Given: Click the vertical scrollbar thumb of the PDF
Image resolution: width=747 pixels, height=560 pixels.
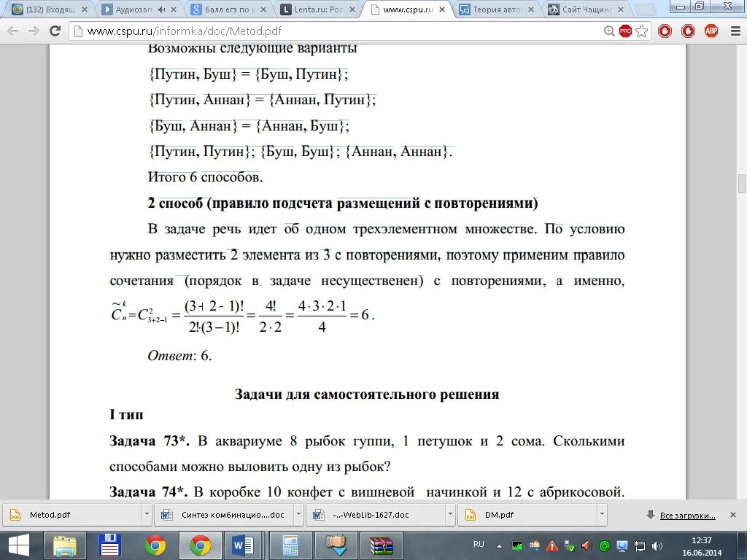Looking at the screenshot, I should pos(742,184).
